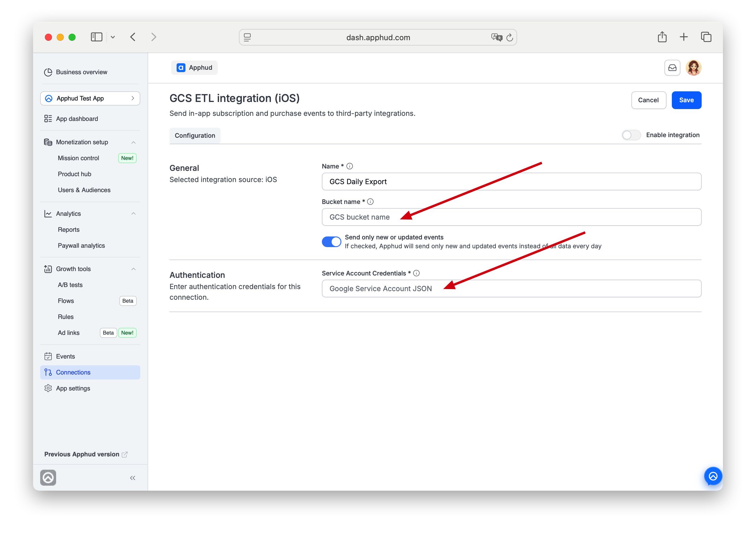Click Connections branch icon
The width and height of the screenshot is (756, 535).
tap(48, 372)
